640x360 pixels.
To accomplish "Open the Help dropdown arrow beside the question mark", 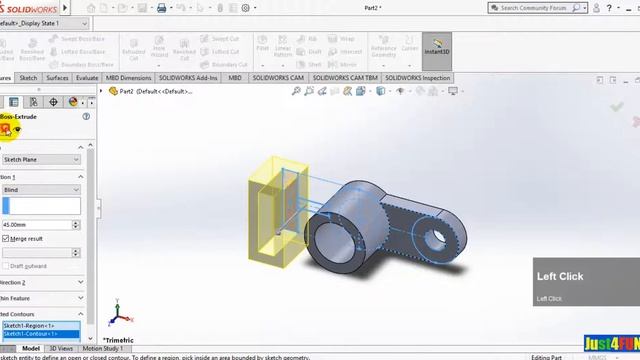I will click(x=618, y=8).
